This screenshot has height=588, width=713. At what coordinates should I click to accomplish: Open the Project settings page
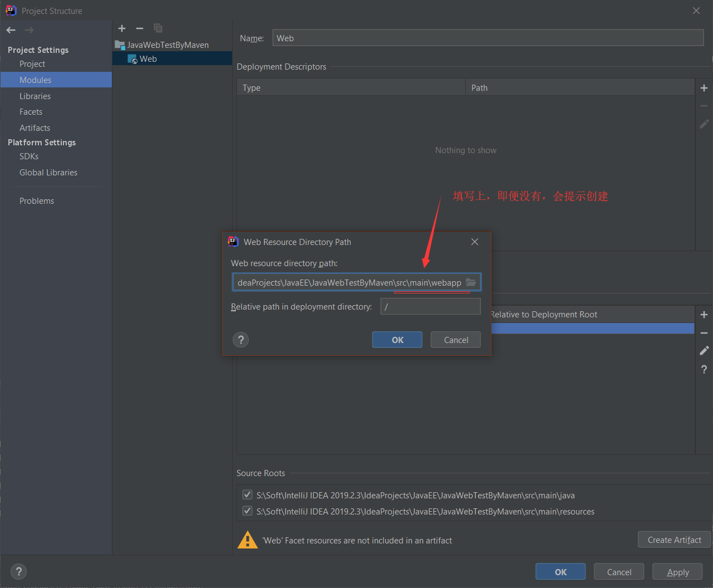pos(32,64)
